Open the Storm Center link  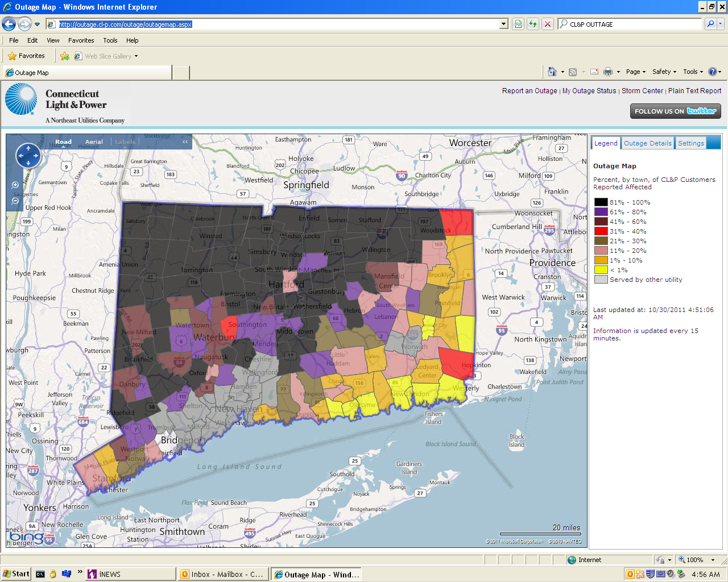[642, 91]
